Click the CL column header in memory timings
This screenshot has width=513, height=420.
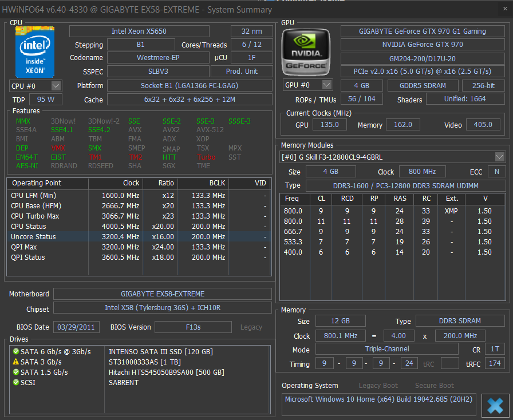coord(322,199)
